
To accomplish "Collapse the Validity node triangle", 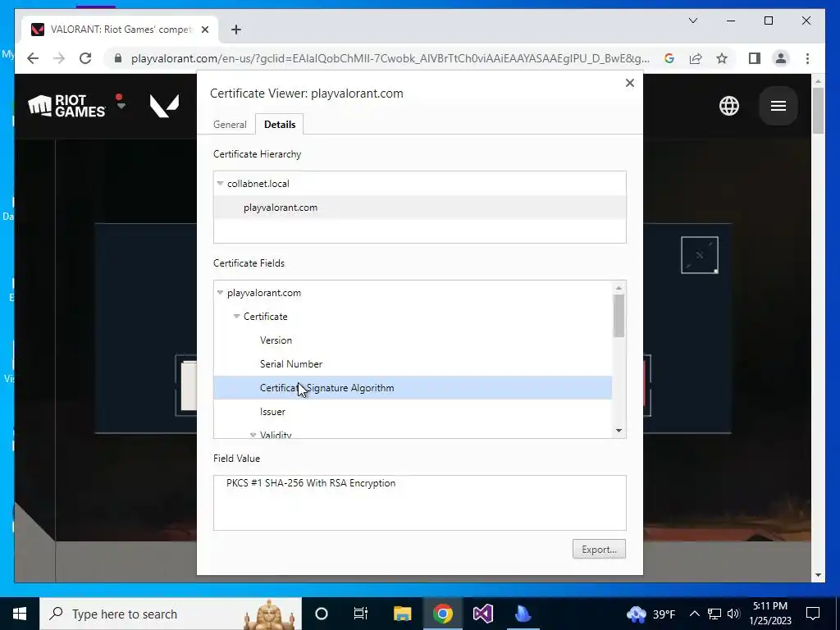I will click(253, 435).
